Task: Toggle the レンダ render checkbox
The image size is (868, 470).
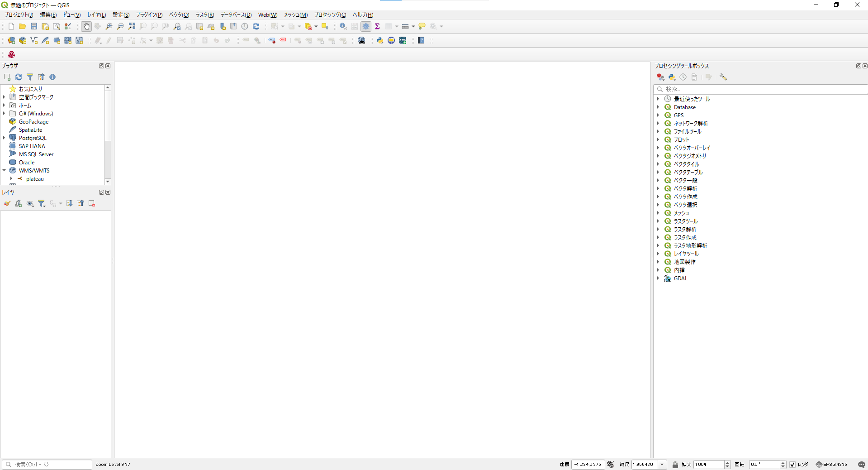Action: (792, 465)
